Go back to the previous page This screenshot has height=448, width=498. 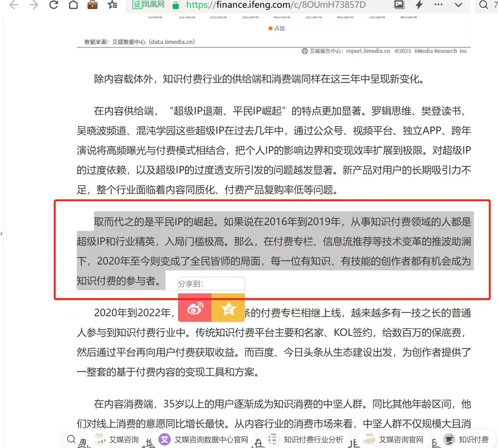[14, 5]
